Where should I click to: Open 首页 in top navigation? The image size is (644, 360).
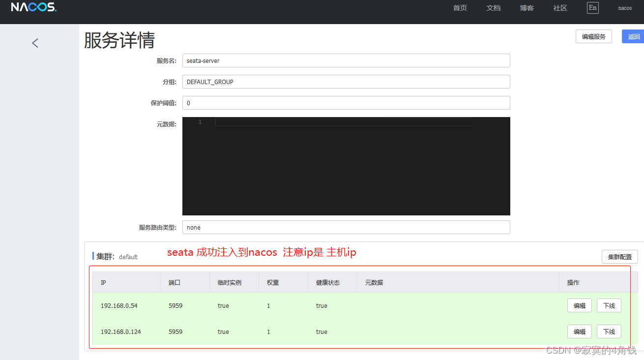[x=460, y=8]
